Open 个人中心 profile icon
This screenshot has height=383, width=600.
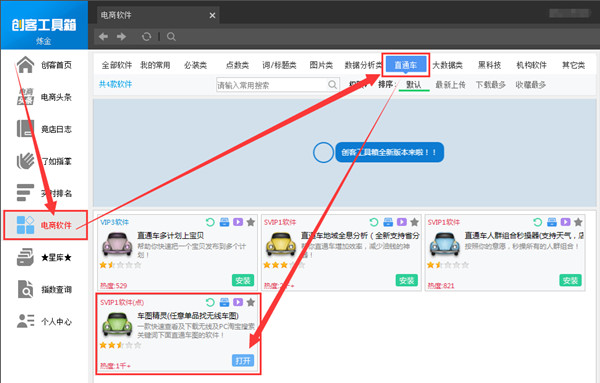click(x=25, y=321)
